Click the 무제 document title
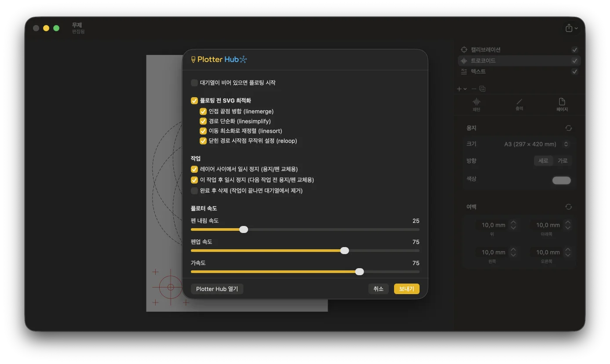This screenshot has width=610, height=364. coord(77,25)
